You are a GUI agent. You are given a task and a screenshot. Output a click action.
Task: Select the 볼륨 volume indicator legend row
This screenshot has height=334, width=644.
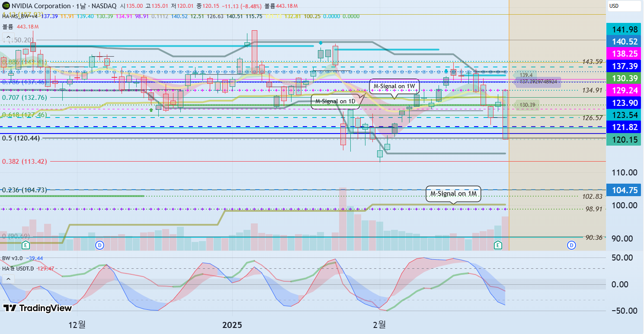coord(21,26)
